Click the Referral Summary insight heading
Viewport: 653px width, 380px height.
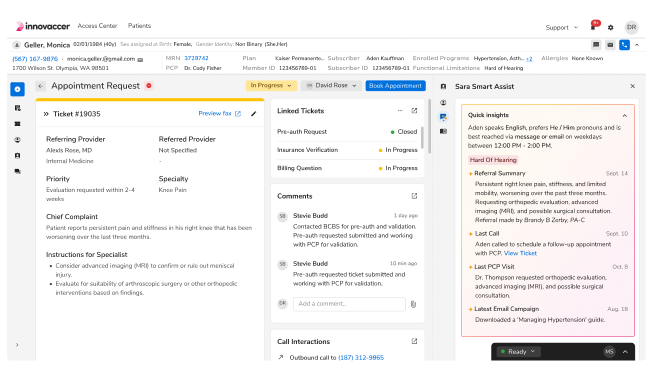(500, 173)
